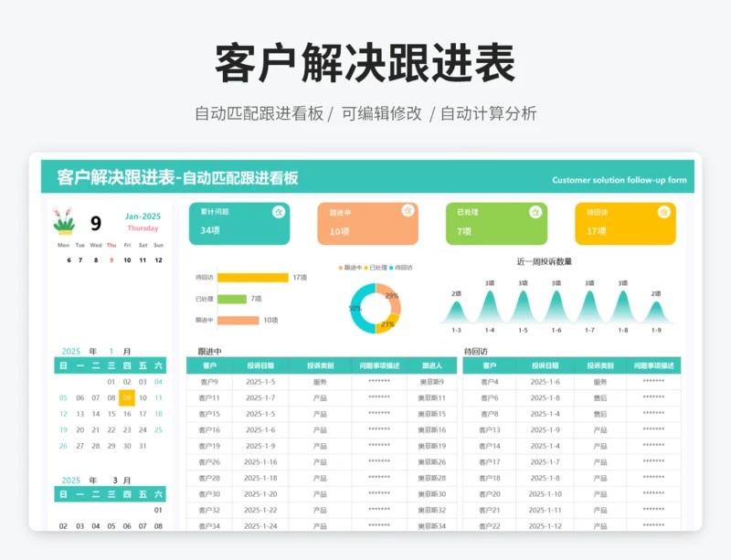The image size is (731, 560).
Task: Click the 跟进人 column header
Action: tap(431, 365)
